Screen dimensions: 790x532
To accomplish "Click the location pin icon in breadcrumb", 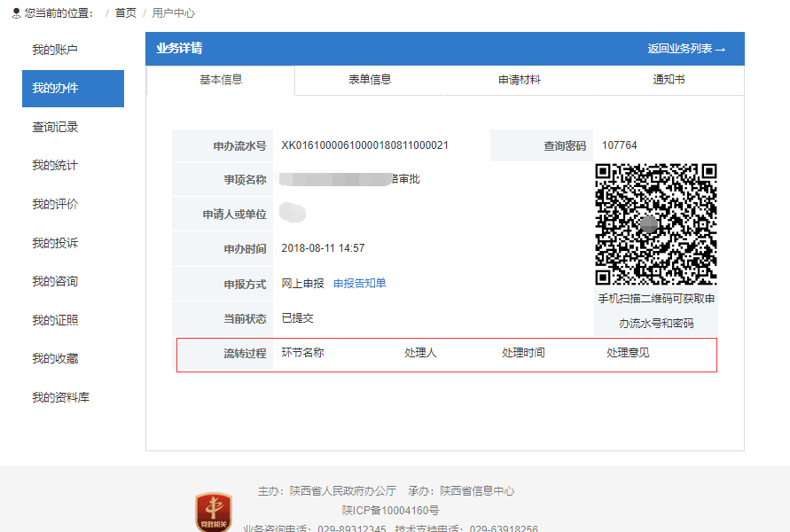I will [x=16, y=13].
